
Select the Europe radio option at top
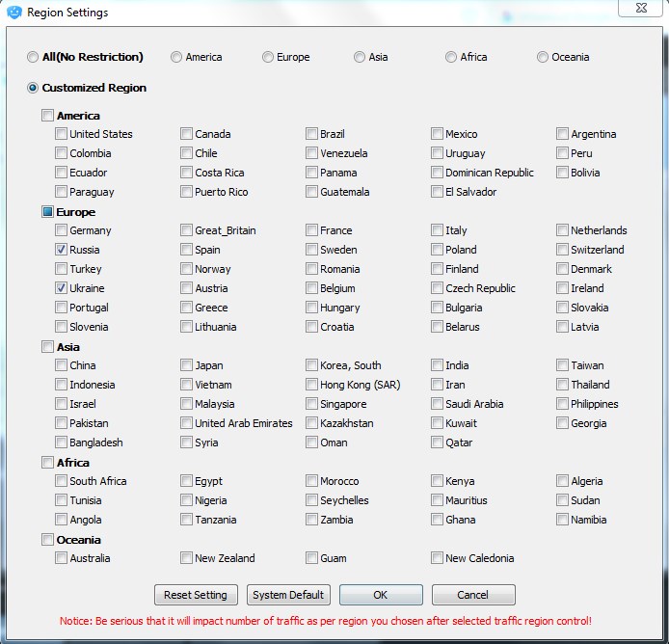pos(268,57)
